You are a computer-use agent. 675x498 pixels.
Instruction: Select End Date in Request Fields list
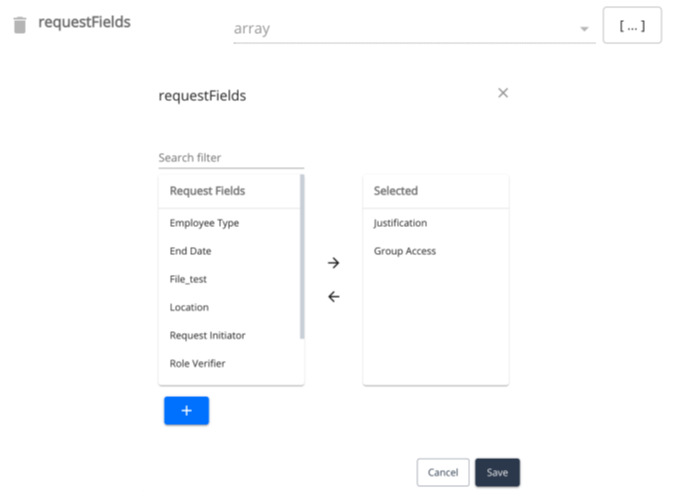click(x=190, y=251)
